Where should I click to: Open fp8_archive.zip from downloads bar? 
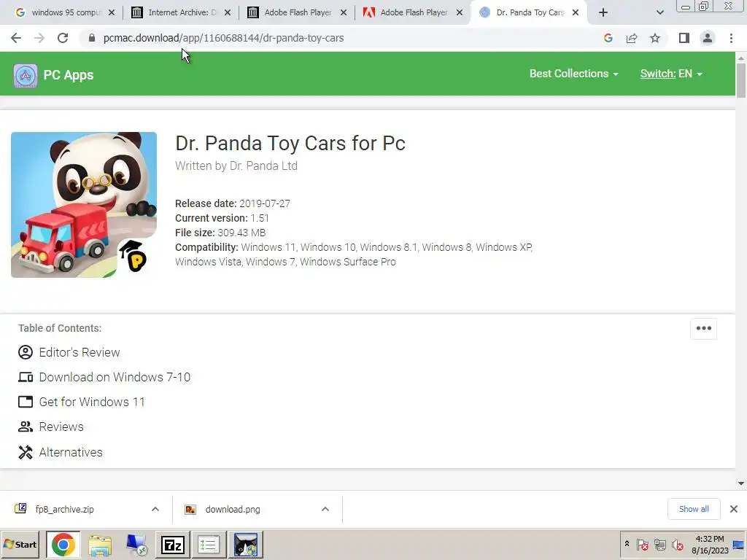coord(64,509)
